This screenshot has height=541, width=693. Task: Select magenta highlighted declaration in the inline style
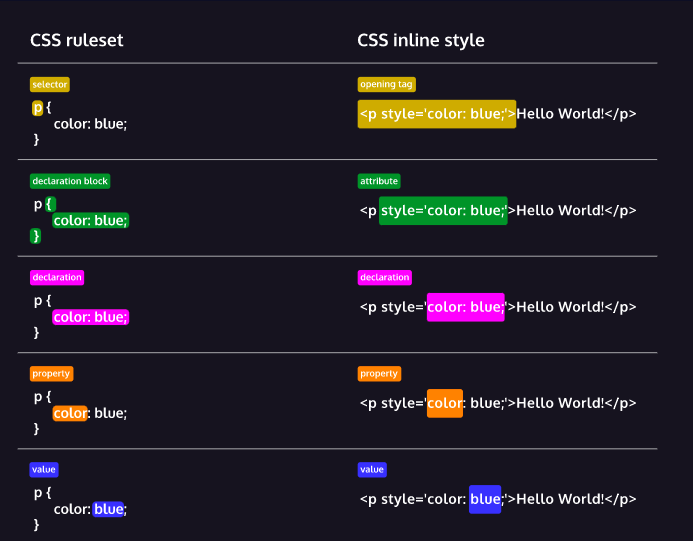(465, 307)
